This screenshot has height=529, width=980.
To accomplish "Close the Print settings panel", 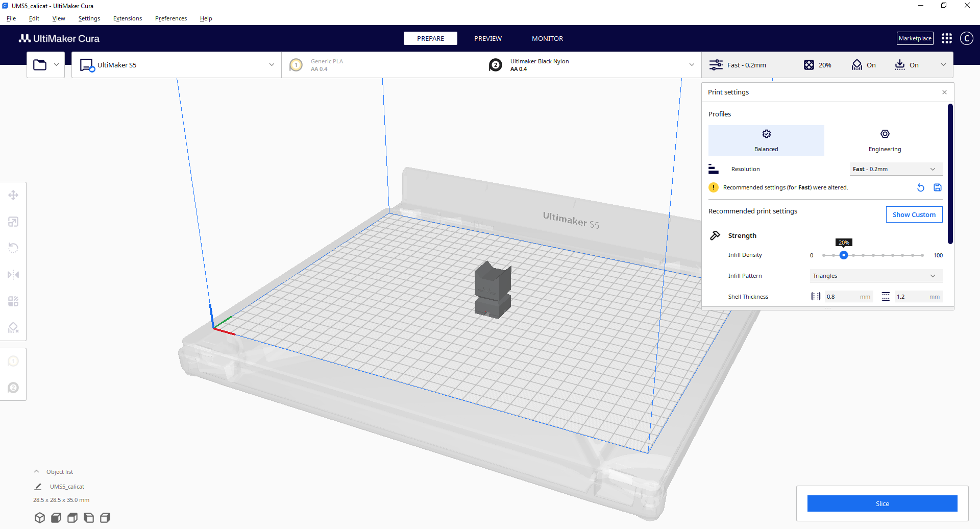I will pyautogui.click(x=944, y=92).
